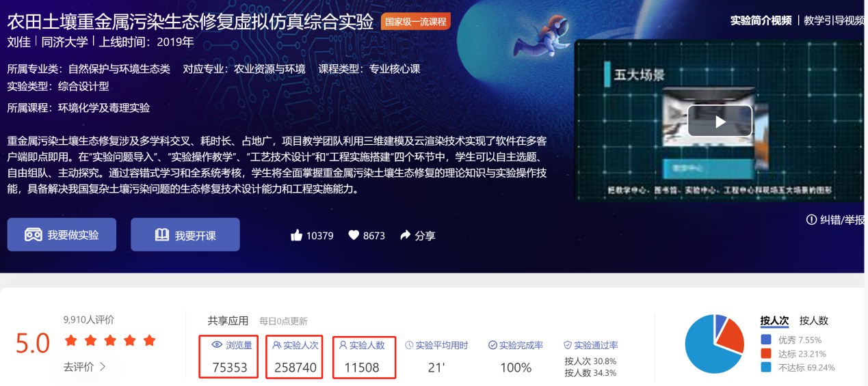Click the blue 优秀 legend swatch
This screenshot has height=386, width=868.
[766, 340]
